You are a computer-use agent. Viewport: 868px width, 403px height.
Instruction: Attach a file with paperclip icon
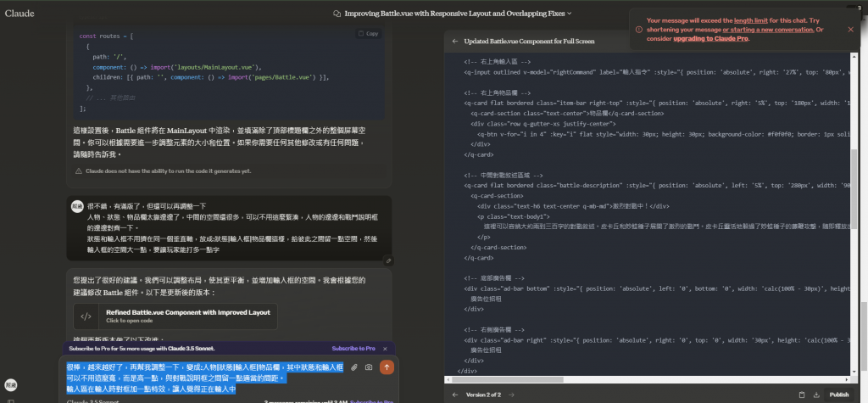pos(354,367)
